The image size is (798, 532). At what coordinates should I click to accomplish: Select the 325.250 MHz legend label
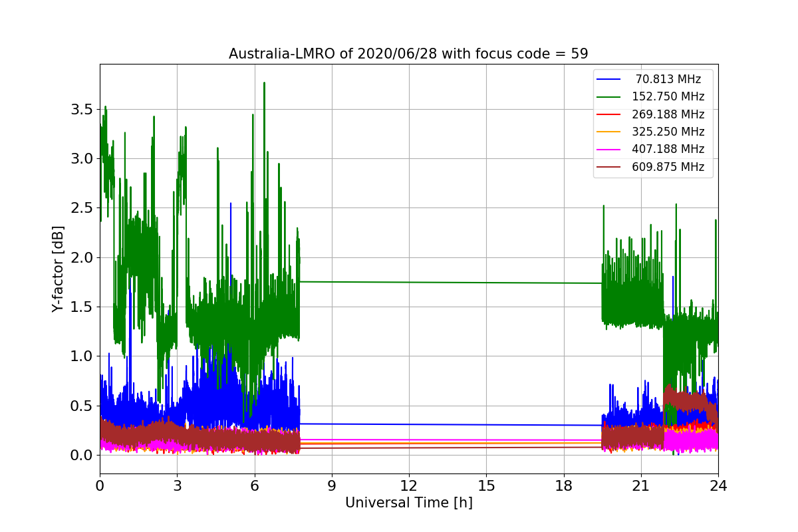point(668,132)
